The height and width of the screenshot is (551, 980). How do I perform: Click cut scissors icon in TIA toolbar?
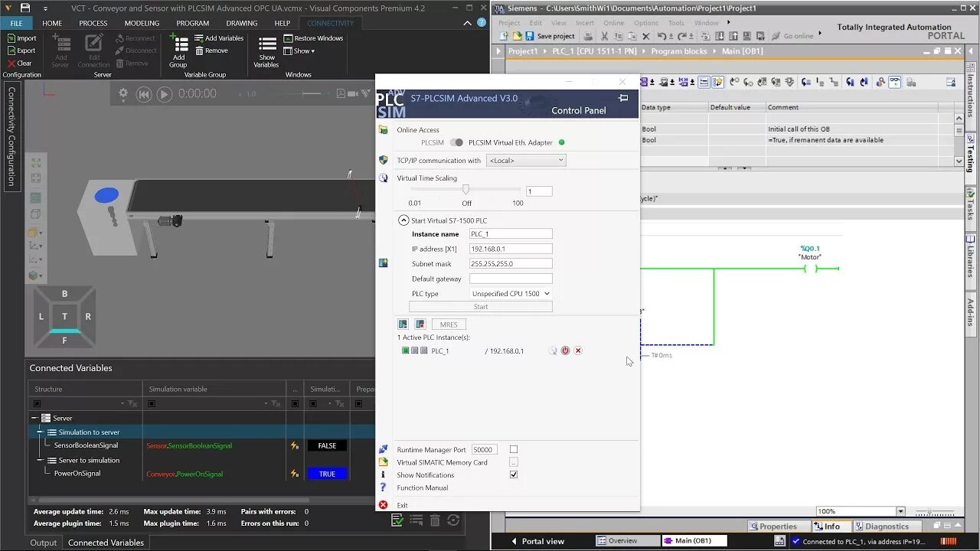click(x=605, y=36)
